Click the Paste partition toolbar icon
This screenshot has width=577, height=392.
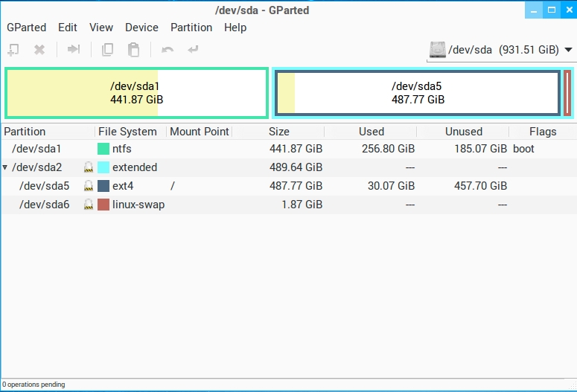click(133, 50)
